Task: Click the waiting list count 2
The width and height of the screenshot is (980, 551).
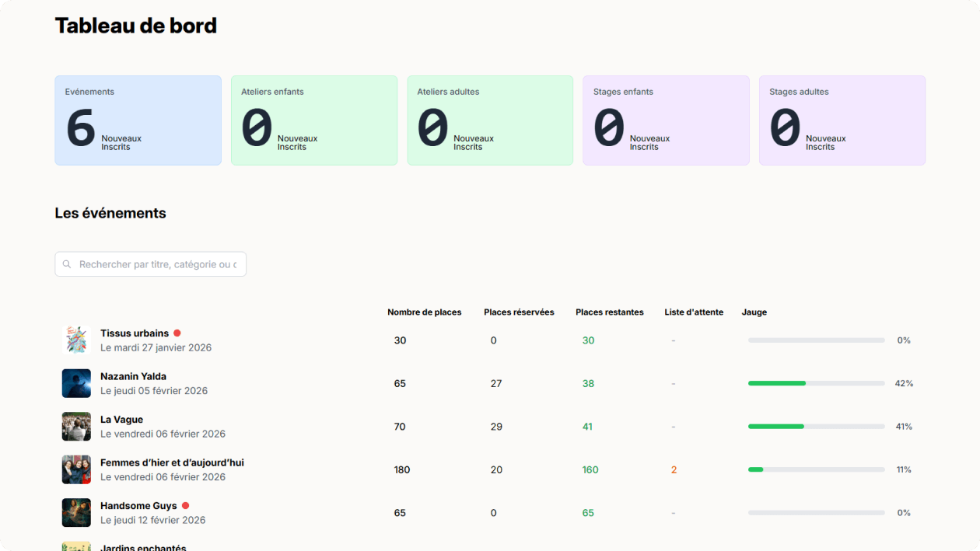Action: point(674,470)
